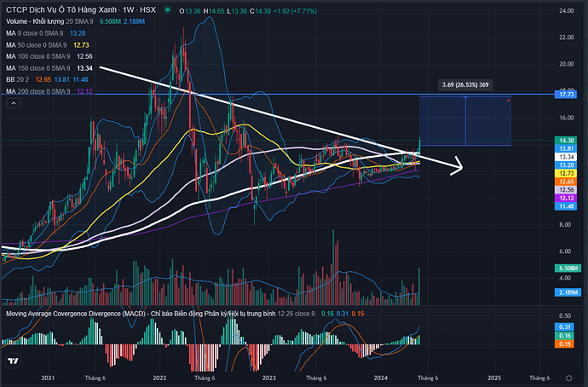588x387 pixels.
Task: Open chart settings gear icon
Action: (x=569, y=378)
